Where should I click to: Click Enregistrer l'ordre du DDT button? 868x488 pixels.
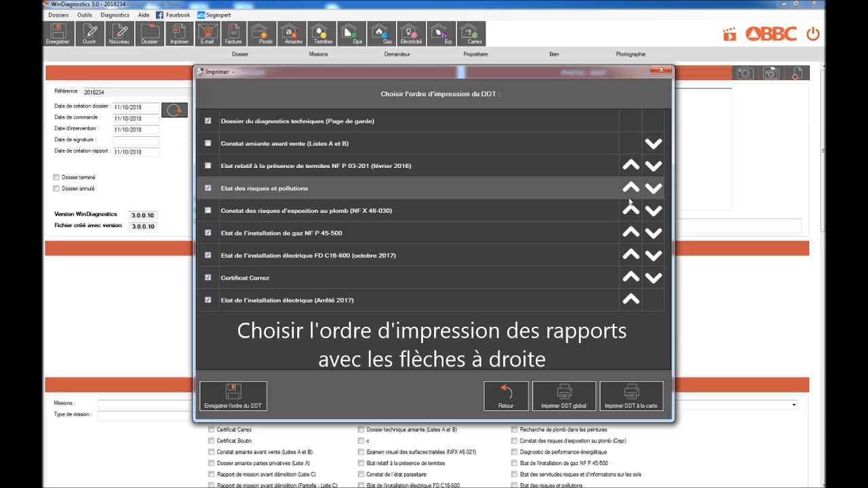(x=233, y=396)
